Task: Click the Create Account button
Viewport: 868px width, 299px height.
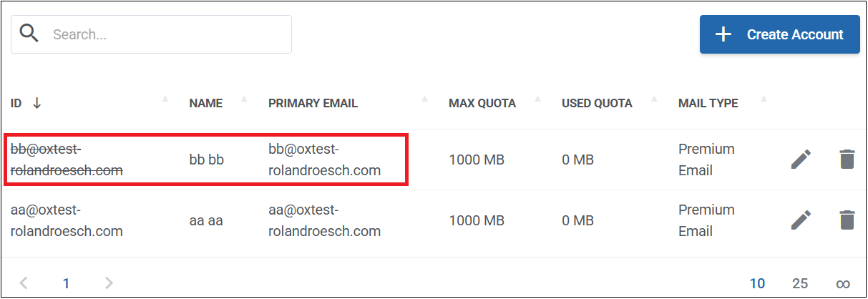Action: (779, 34)
